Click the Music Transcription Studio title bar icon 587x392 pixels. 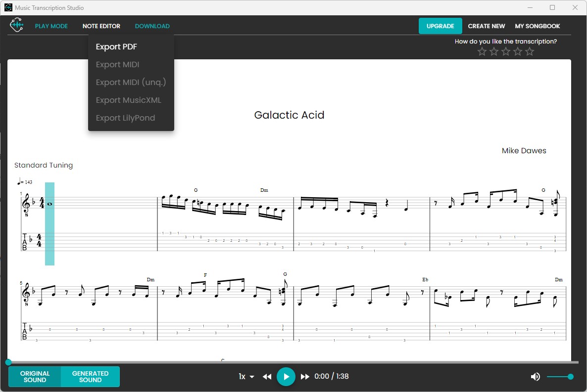tap(7, 7)
